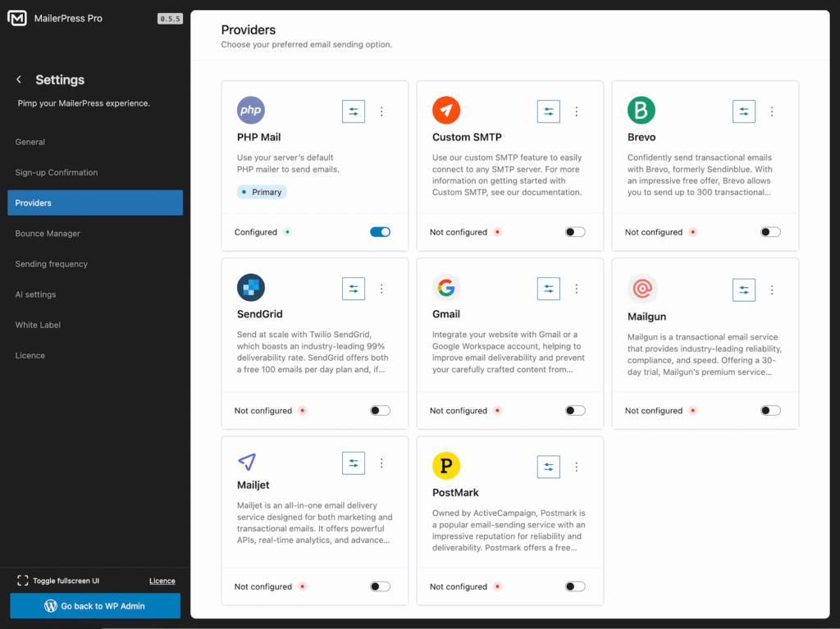The image size is (840, 629).
Task: Follow underlined Licence link at bottom
Action: tap(162, 581)
